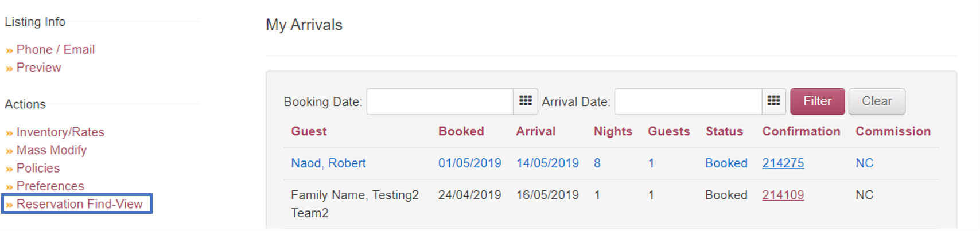Focus the Arrival Date input field
The image size is (980, 231).
tap(688, 101)
